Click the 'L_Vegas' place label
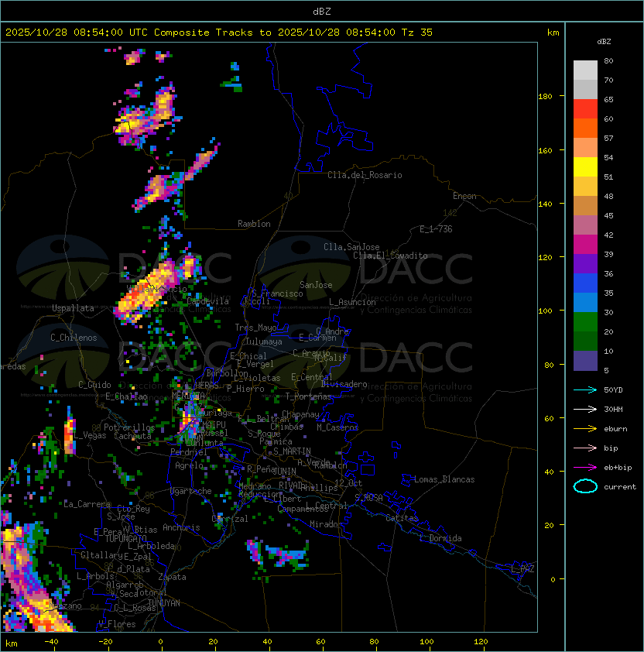644x652 pixels. tap(90, 435)
